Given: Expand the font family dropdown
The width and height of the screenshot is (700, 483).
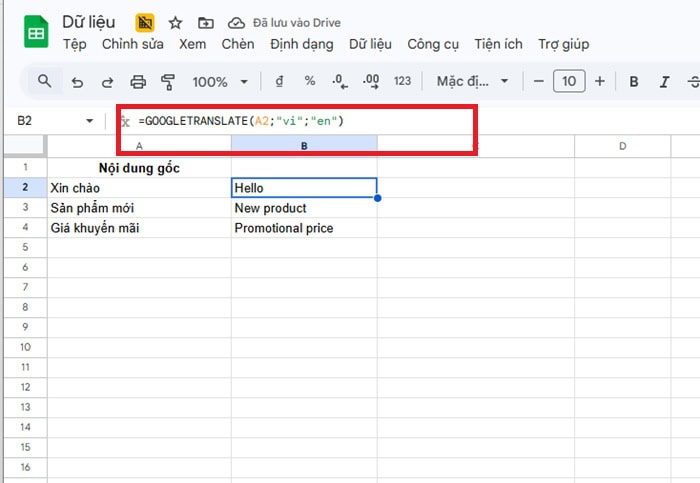Looking at the screenshot, I should coord(473,82).
